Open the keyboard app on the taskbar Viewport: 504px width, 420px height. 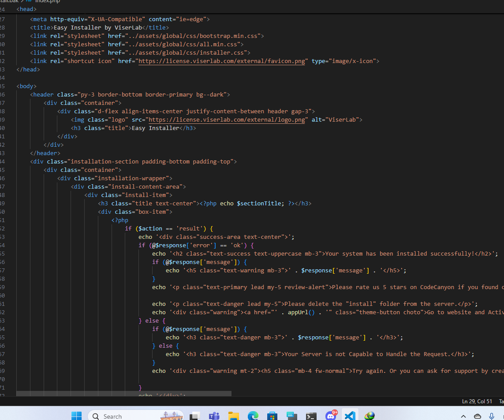pyautogui.click(x=292, y=416)
